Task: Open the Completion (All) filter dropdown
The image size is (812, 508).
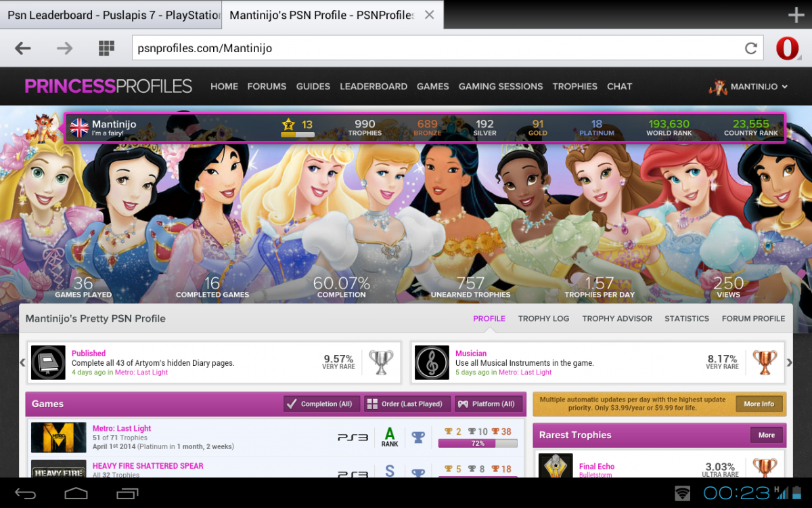Action: 321,404
